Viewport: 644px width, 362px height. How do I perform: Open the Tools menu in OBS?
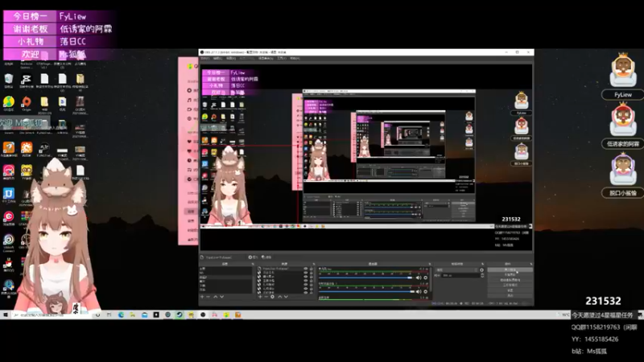click(x=281, y=58)
